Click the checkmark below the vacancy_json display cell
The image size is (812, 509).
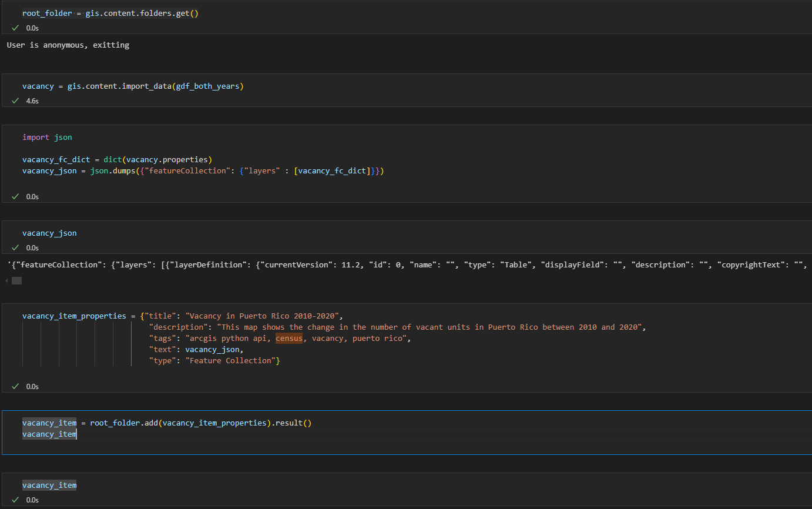click(x=15, y=247)
